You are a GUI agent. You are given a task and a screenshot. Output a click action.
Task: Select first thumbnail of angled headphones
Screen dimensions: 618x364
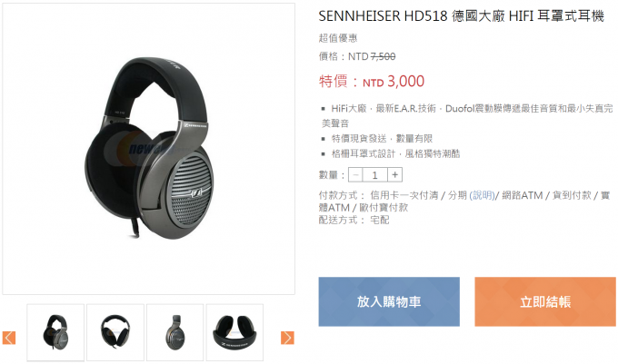point(55,332)
